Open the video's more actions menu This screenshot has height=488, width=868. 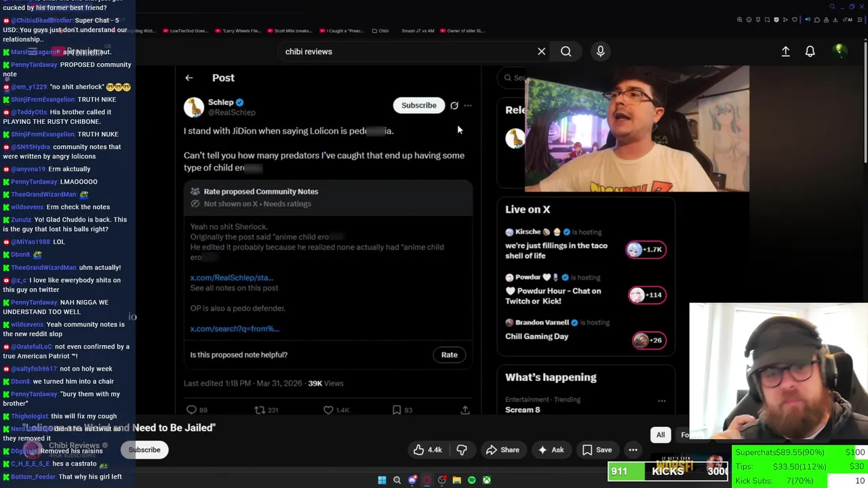tap(633, 450)
